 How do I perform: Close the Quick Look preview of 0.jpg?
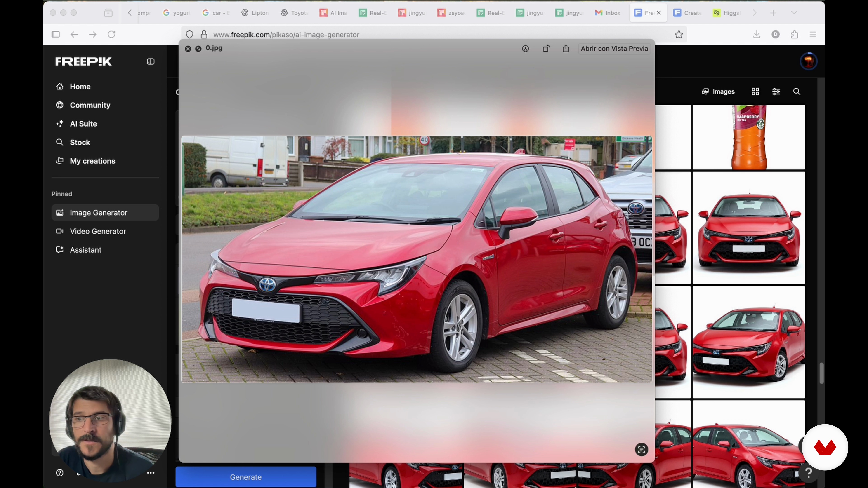coord(188,49)
